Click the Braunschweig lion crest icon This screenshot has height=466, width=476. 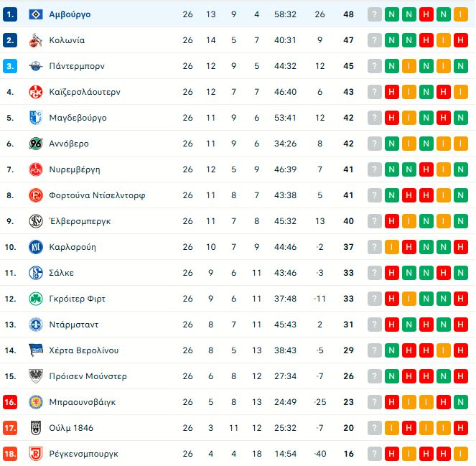(x=35, y=402)
